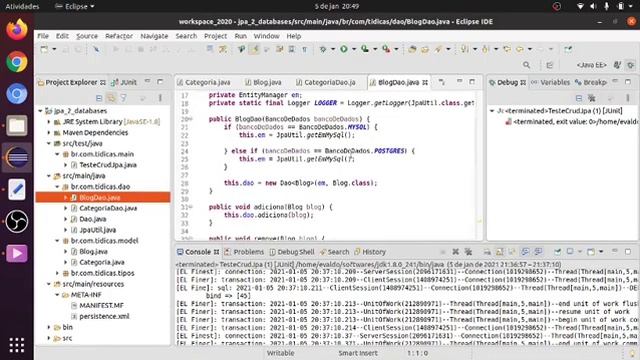Select persistence.xml in Project Explorer
The height and width of the screenshot is (360, 640).
(104, 316)
